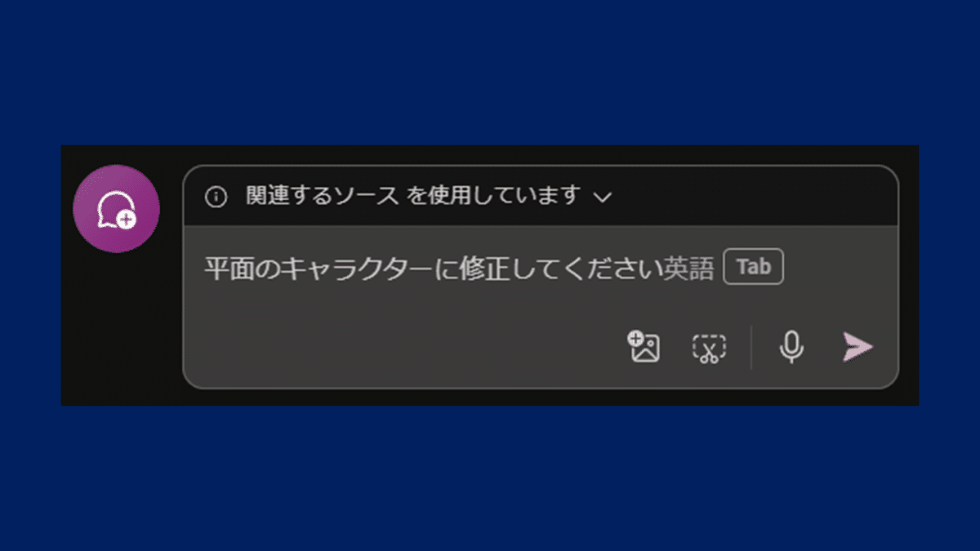980x551 pixels.
Task: Click the small plus badge on the chat bubble
Action: pos(126,219)
